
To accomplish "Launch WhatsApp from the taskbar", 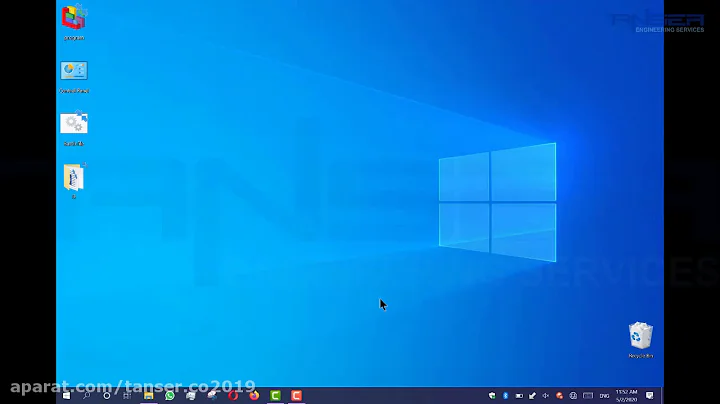I will (169, 396).
